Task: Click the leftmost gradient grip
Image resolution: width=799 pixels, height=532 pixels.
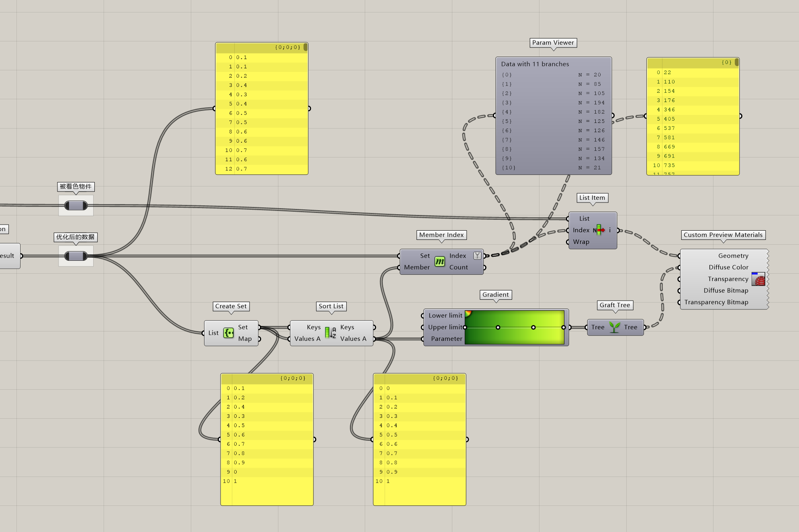Action: tap(465, 327)
